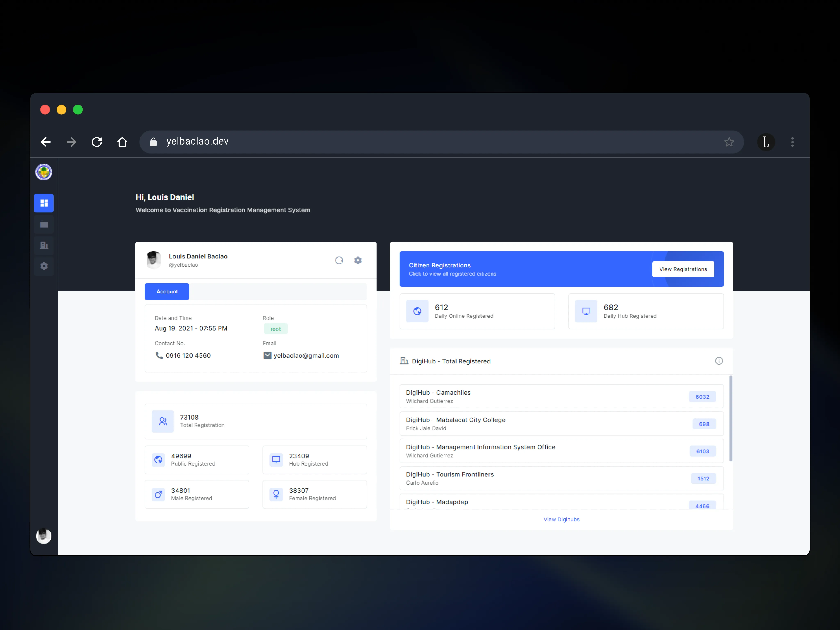Click the phone icon beside contact number

click(159, 355)
